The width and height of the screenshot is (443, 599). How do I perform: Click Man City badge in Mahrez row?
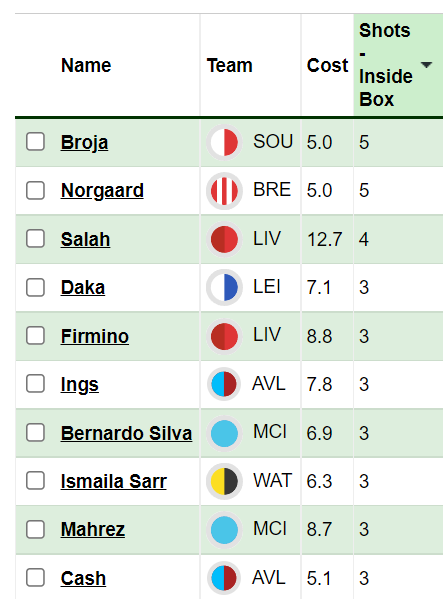[224, 529]
